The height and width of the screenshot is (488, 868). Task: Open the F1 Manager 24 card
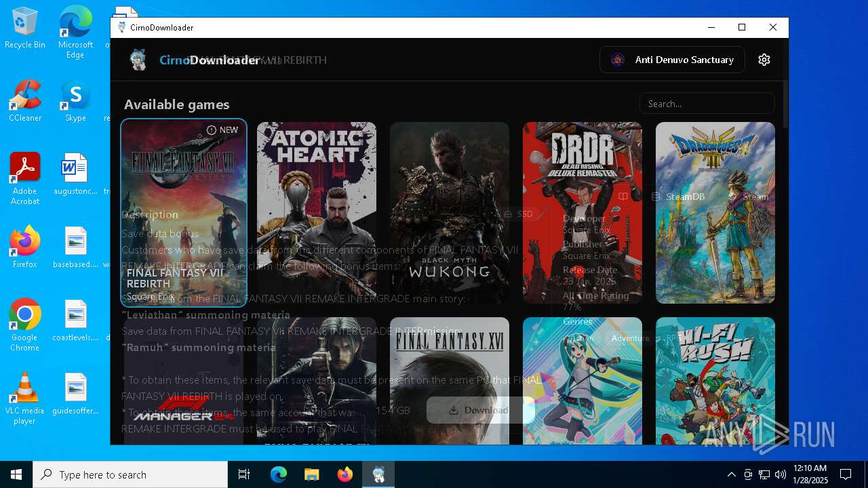pyautogui.click(x=184, y=381)
